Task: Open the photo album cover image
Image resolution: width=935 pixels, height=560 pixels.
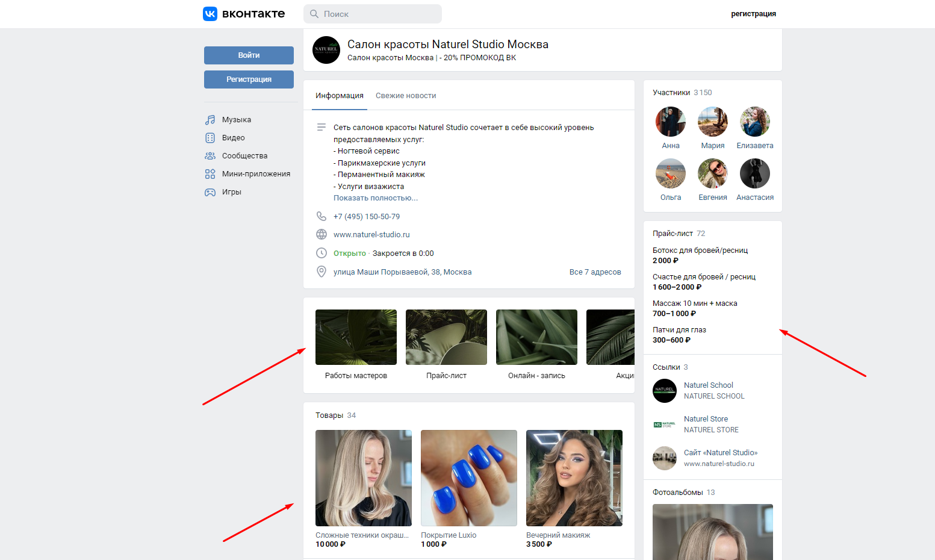Action: [x=713, y=532]
